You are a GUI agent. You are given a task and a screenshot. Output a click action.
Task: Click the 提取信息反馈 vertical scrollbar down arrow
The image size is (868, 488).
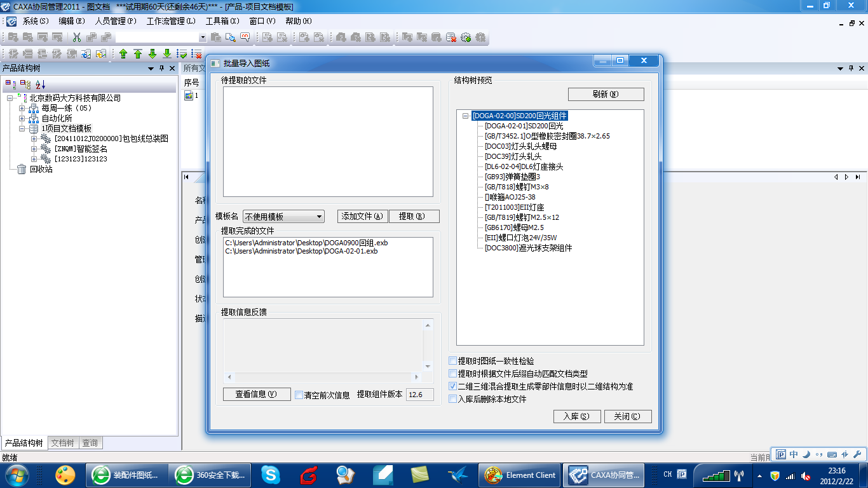point(428,367)
